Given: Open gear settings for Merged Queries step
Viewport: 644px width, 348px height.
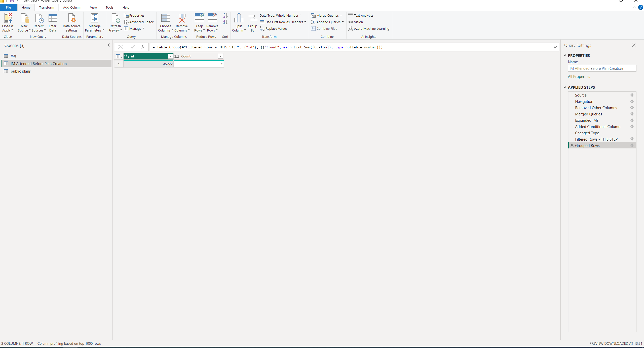Looking at the screenshot, I should (x=632, y=114).
